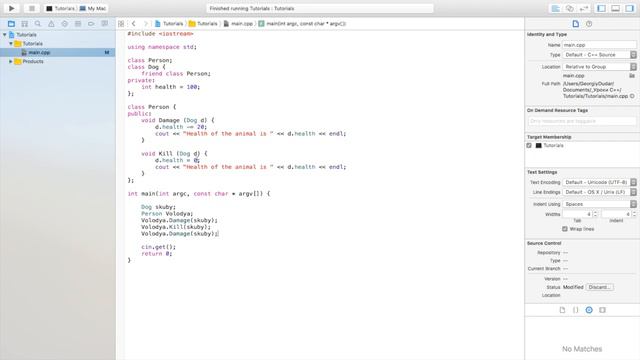Open the Type dropdown
This screenshot has height=360, width=640.
click(599, 55)
